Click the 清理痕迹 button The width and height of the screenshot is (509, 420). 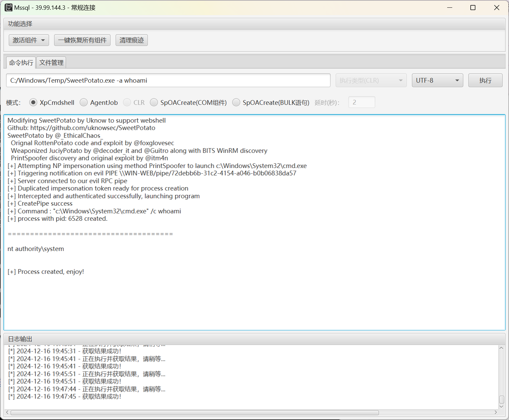coord(132,40)
